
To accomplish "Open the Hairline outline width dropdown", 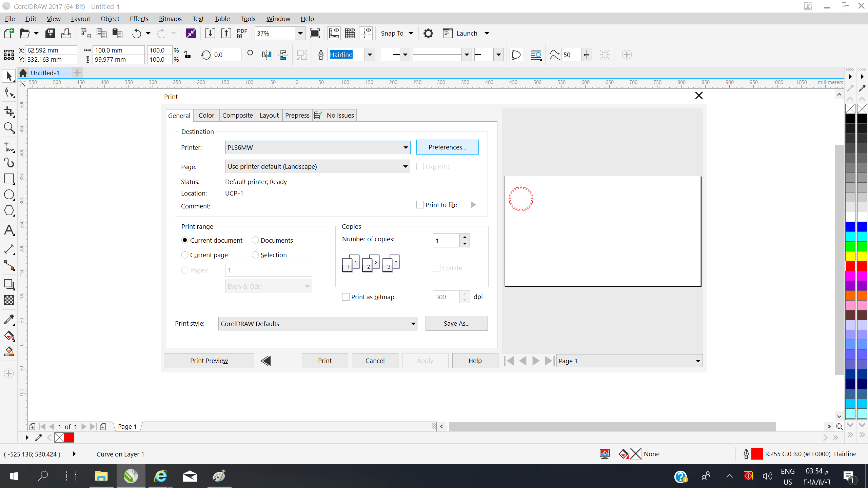I will [x=370, y=55].
